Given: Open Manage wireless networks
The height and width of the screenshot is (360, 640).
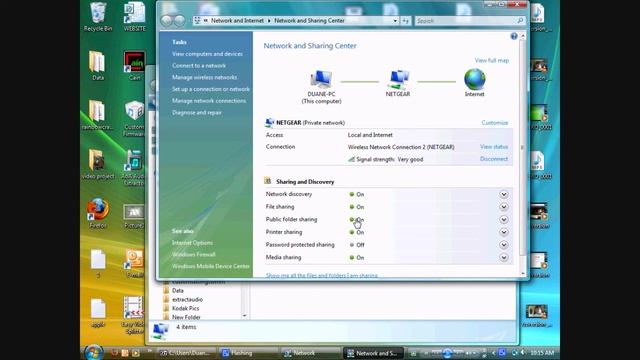Looking at the screenshot, I should pyautogui.click(x=204, y=78).
